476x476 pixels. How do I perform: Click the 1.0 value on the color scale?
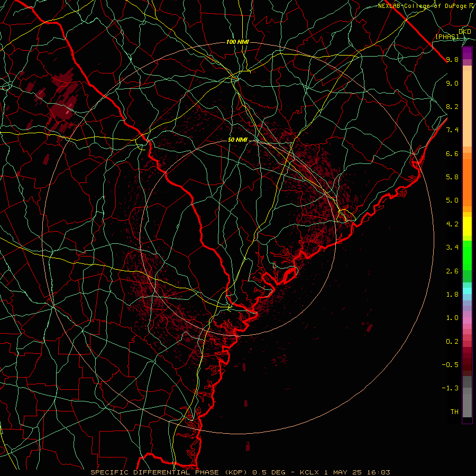[x=452, y=318]
